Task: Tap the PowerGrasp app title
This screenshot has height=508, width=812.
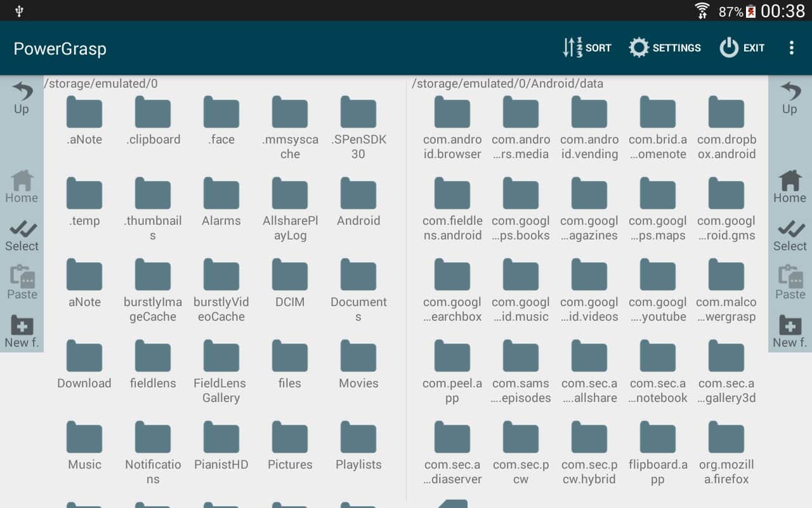Action: tap(60, 49)
